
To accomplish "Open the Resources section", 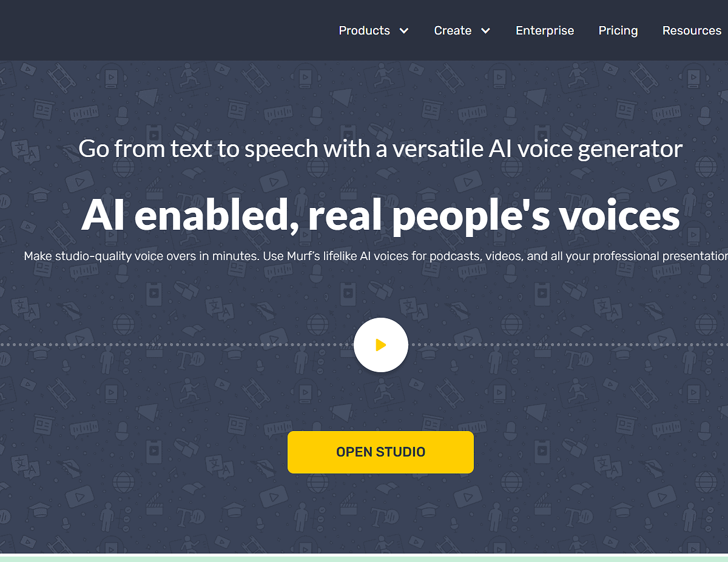I will tap(691, 30).
